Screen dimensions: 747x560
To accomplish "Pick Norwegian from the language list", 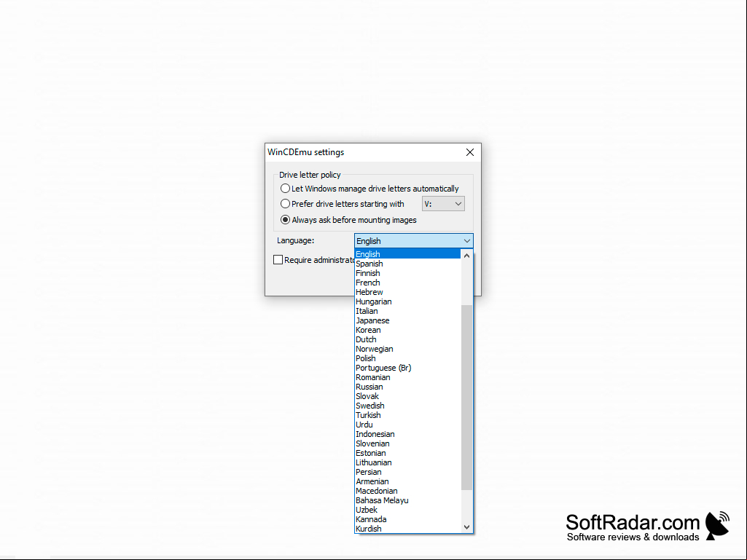I will [x=408, y=349].
